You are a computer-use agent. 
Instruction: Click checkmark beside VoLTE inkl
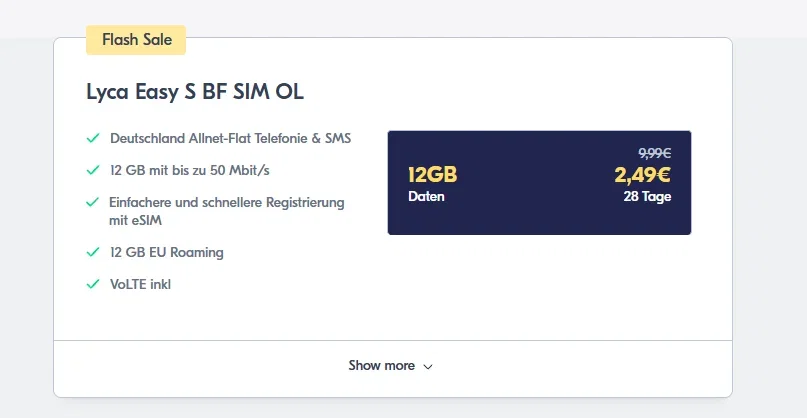[93, 284]
